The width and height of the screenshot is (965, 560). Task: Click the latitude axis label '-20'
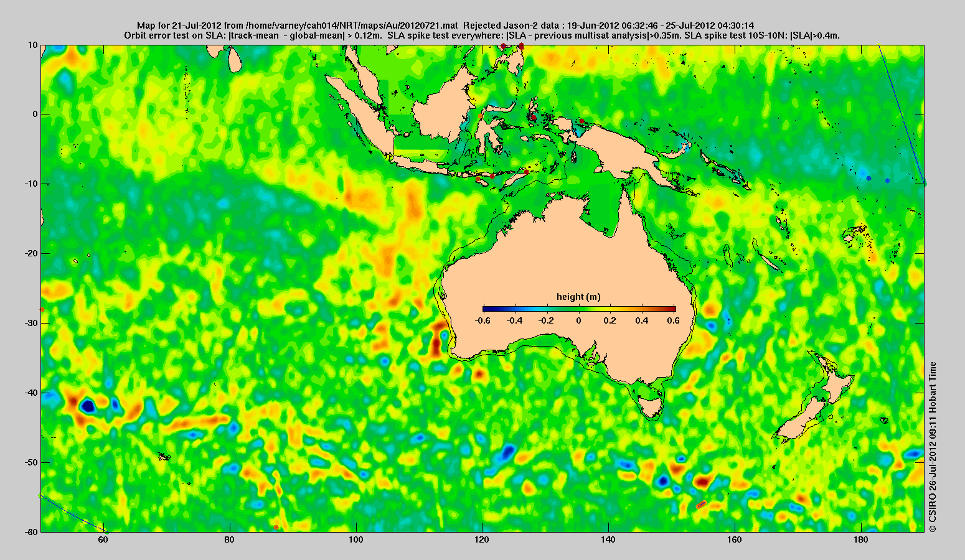point(31,254)
